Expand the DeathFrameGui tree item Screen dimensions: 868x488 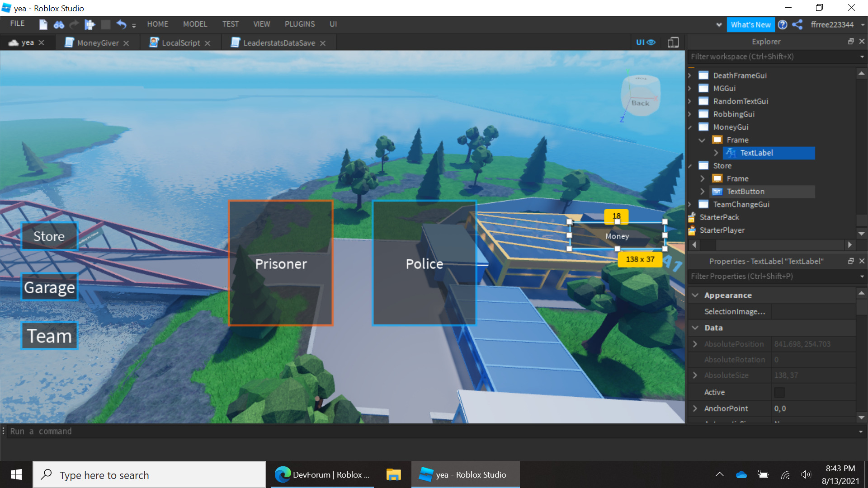[690, 75]
